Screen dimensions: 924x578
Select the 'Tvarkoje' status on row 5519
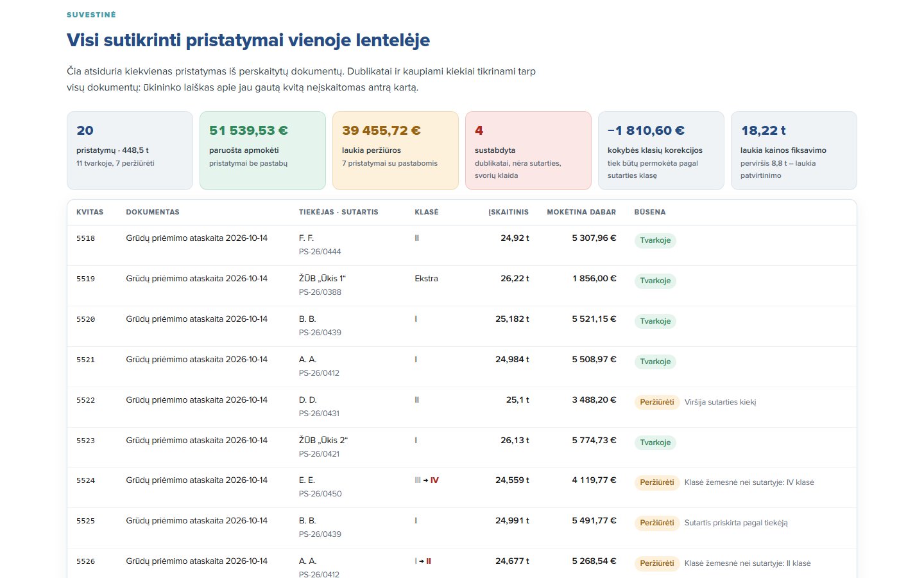click(x=655, y=281)
